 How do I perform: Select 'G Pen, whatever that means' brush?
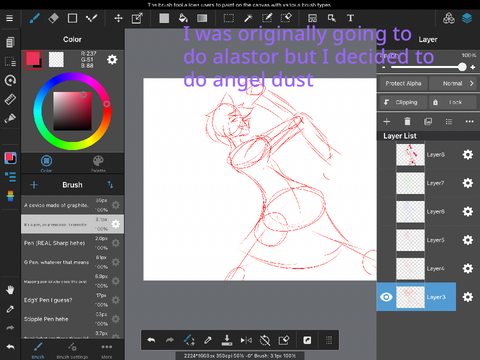72,262
